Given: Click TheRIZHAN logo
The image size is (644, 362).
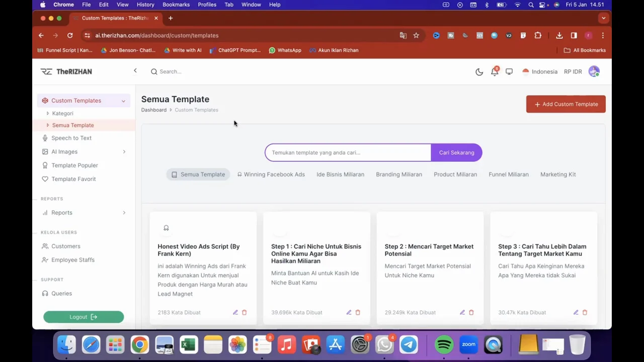Looking at the screenshot, I should pyautogui.click(x=66, y=71).
